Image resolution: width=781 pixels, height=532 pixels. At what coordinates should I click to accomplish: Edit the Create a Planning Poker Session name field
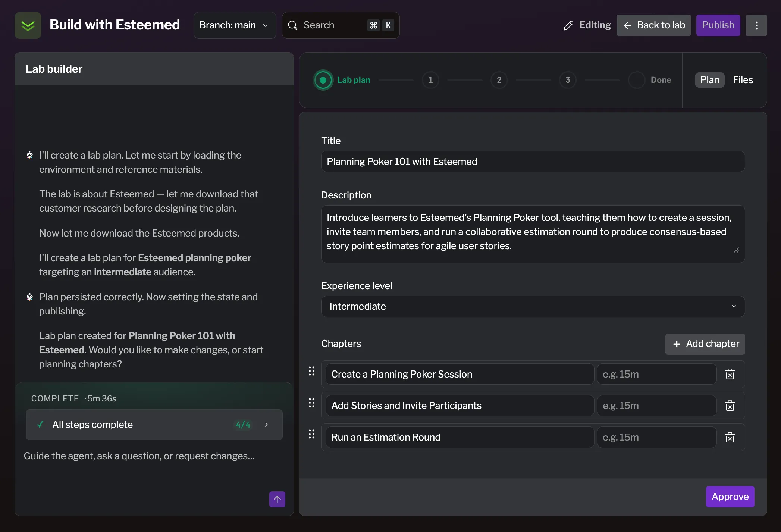[460, 374]
